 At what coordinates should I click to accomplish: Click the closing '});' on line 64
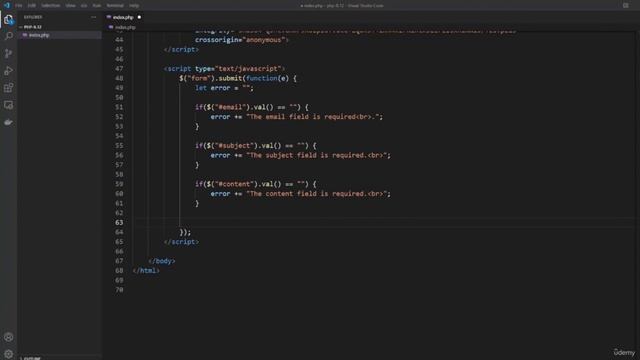coord(185,232)
